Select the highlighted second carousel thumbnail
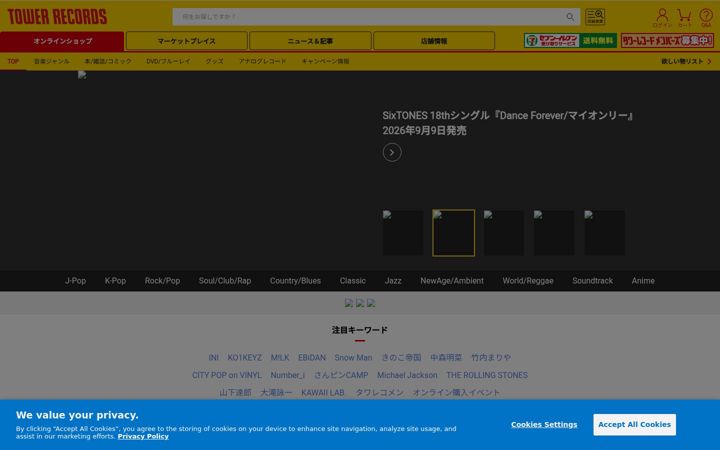 coord(453,233)
